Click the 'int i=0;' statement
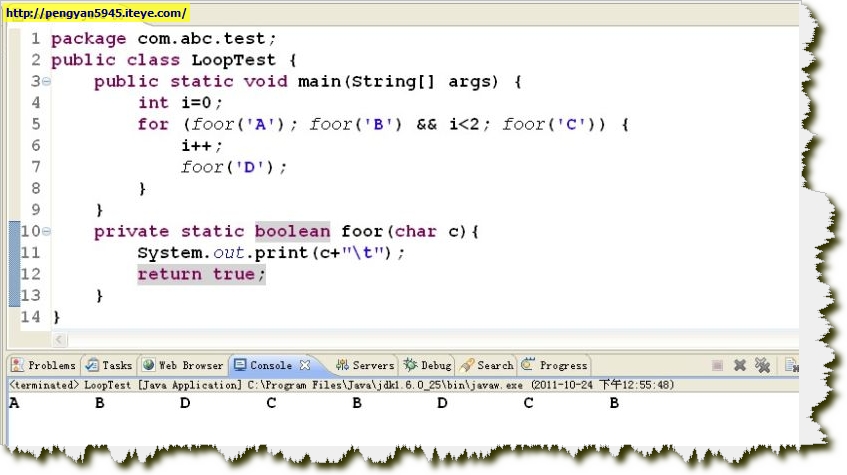847x475 pixels. point(180,103)
